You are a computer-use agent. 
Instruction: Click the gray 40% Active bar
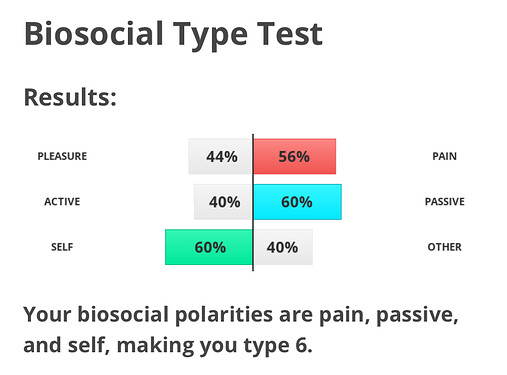click(x=223, y=202)
